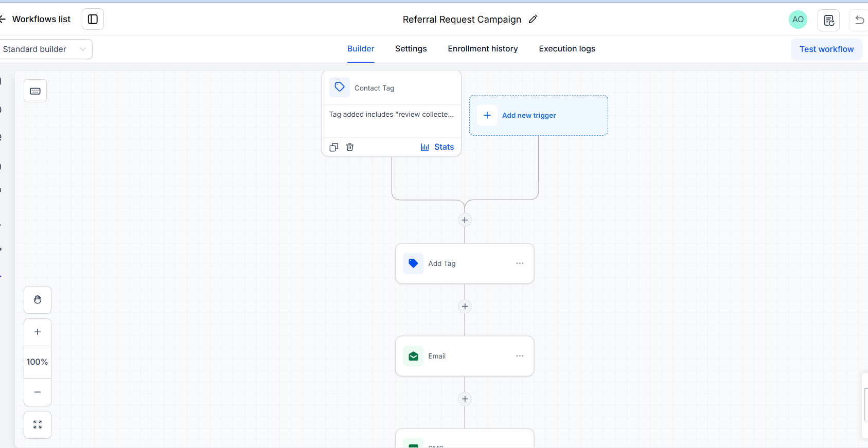Zoom out the canvas with the minus button
Viewport: 868px width, 448px height.
[38, 392]
